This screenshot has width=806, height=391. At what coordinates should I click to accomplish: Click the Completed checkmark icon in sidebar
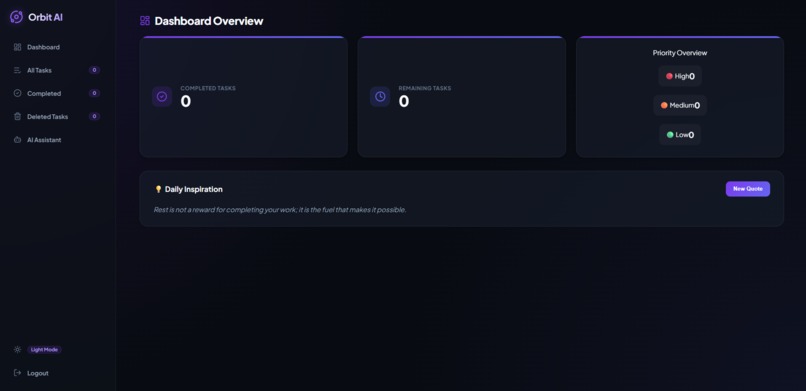click(17, 94)
